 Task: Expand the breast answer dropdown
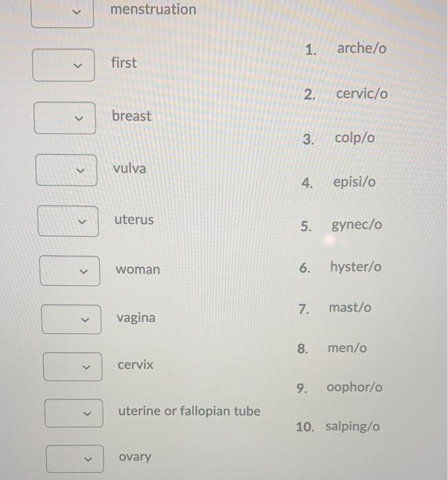[x=65, y=118]
